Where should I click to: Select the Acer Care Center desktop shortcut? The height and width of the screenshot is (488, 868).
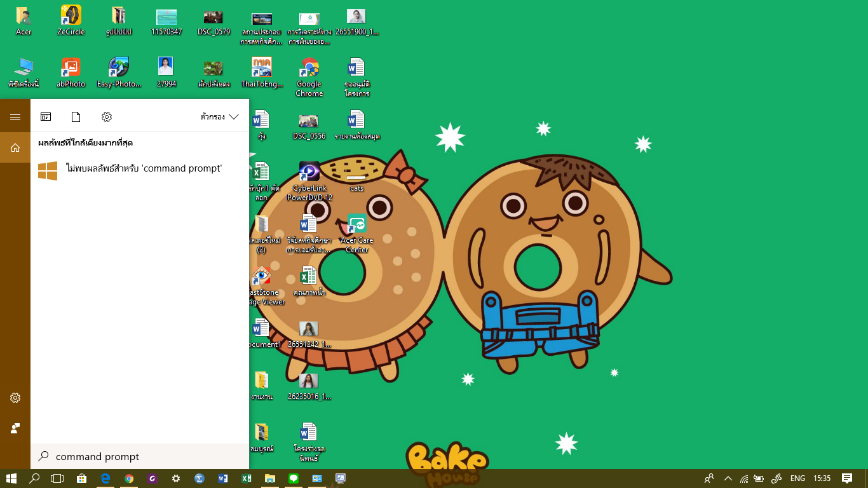pos(356,233)
